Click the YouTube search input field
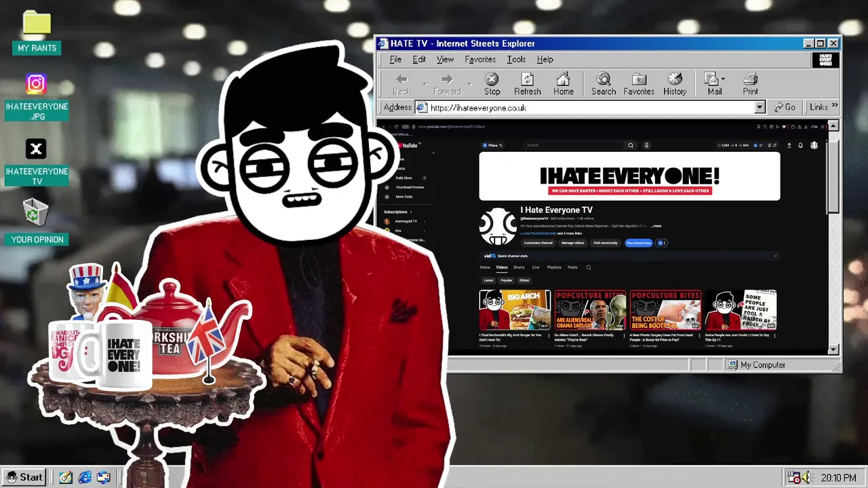 [574, 145]
